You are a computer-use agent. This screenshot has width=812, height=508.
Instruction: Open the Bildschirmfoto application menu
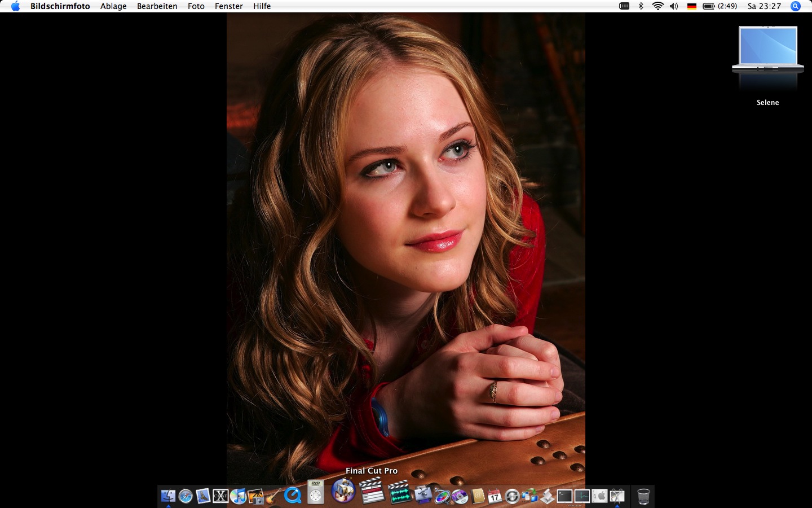click(60, 6)
